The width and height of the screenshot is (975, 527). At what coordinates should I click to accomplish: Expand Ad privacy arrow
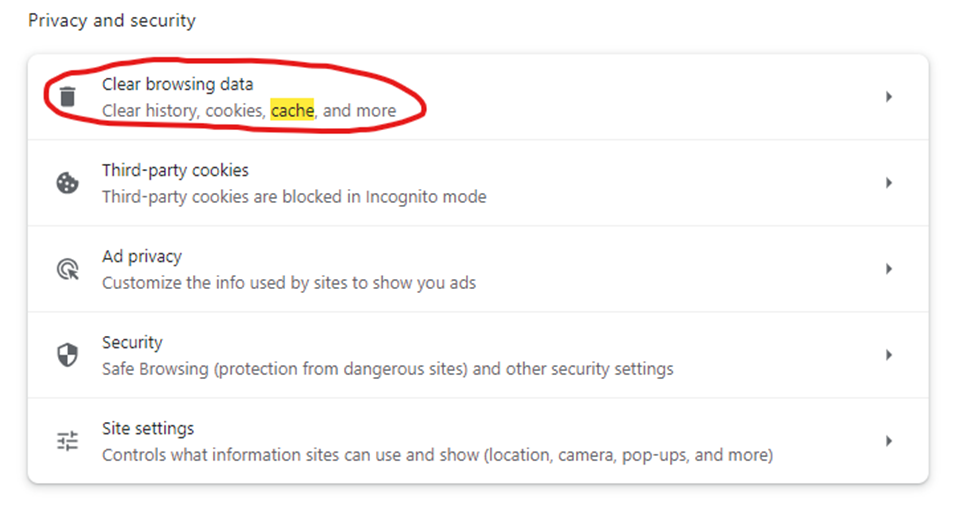click(889, 269)
